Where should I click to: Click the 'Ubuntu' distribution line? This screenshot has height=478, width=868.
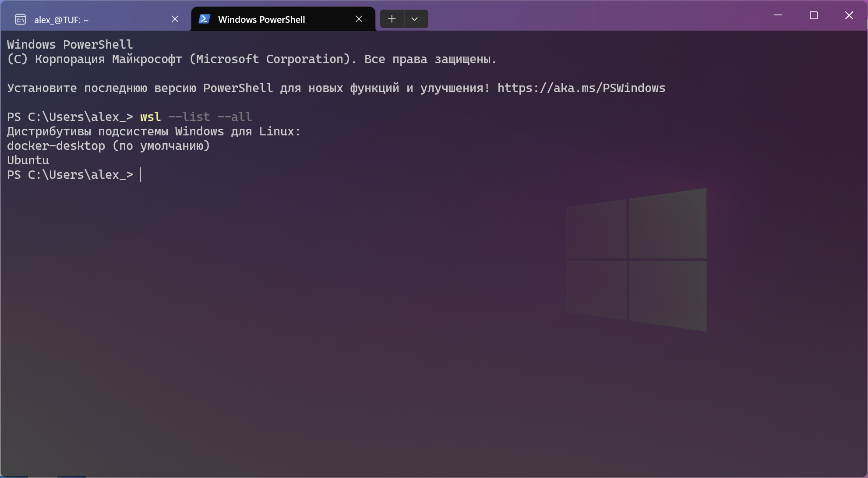(x=28, y=160)
